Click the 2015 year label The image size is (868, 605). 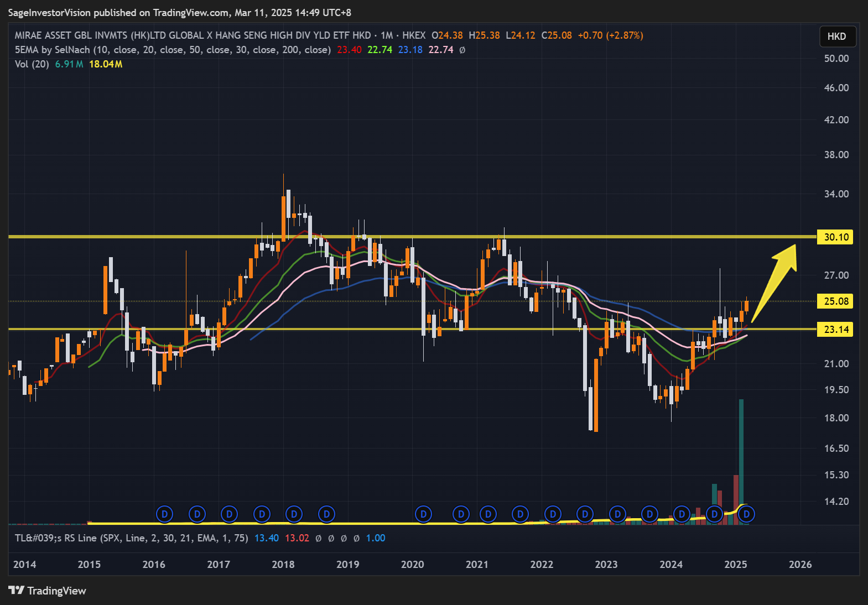(89, 565)
